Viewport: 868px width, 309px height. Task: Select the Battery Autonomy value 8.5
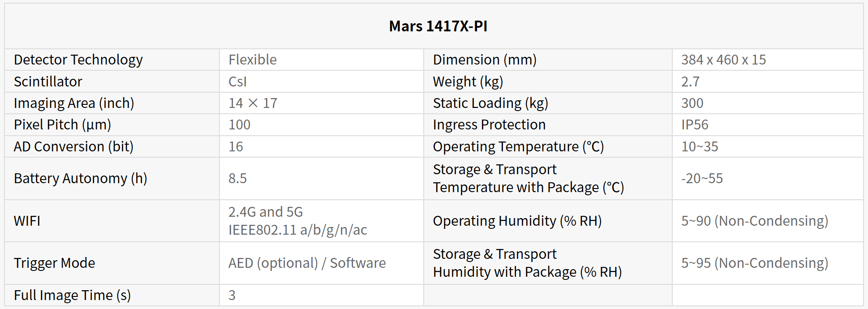click(x=237, y=178)
